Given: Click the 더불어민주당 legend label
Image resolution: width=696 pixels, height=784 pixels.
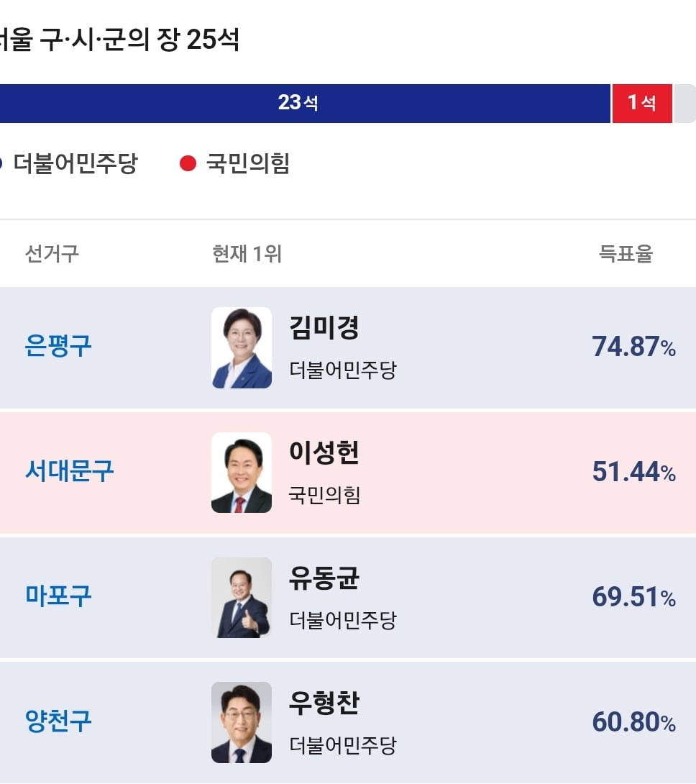Looking at the screenshot, I should [x=75, y=163].
